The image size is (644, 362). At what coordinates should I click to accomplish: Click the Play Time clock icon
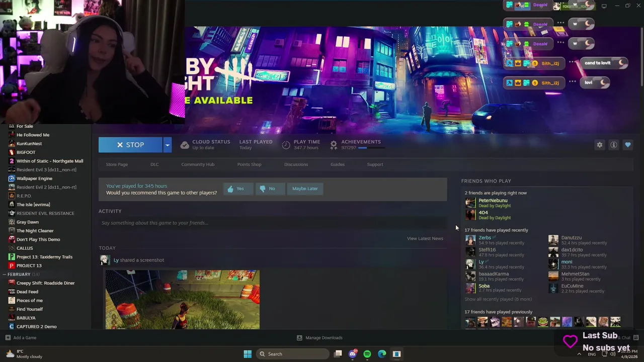pos(286,145)
